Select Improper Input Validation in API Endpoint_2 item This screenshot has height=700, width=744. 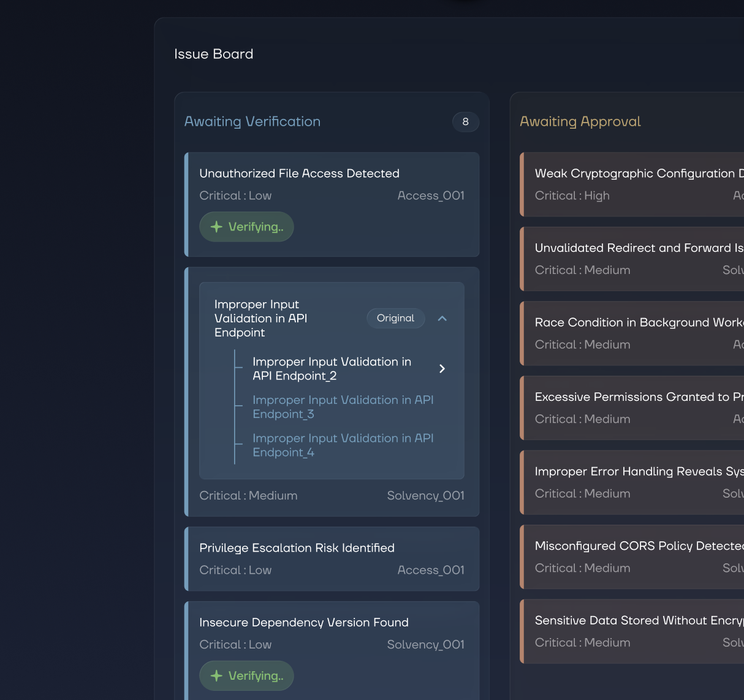click(332, 369)
